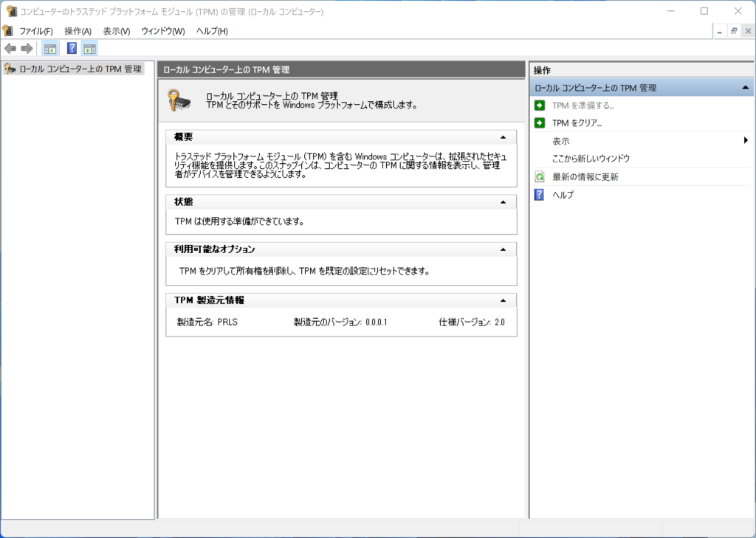Click TPM をクリア... action
The height and width of the screenshot is (538, 756).
tap(577, 123)
